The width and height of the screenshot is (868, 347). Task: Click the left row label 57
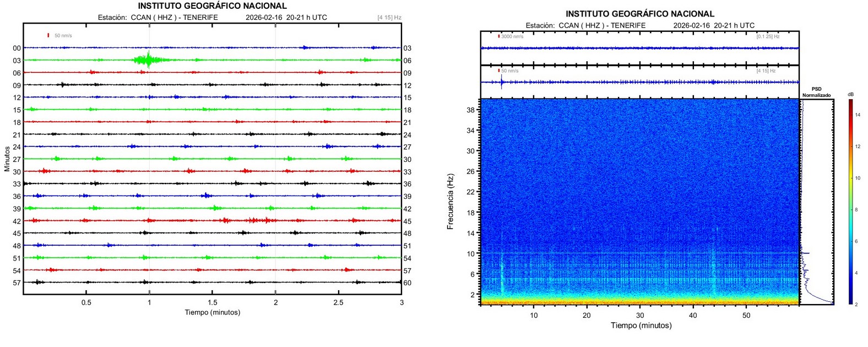point(17,283)
